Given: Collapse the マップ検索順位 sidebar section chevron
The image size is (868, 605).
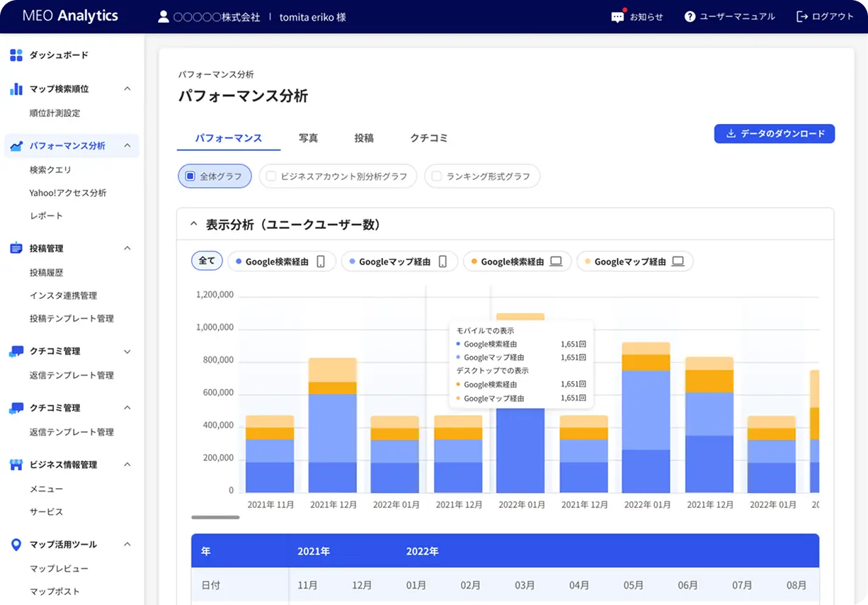Looking at the screenshot, I should 127,89.
